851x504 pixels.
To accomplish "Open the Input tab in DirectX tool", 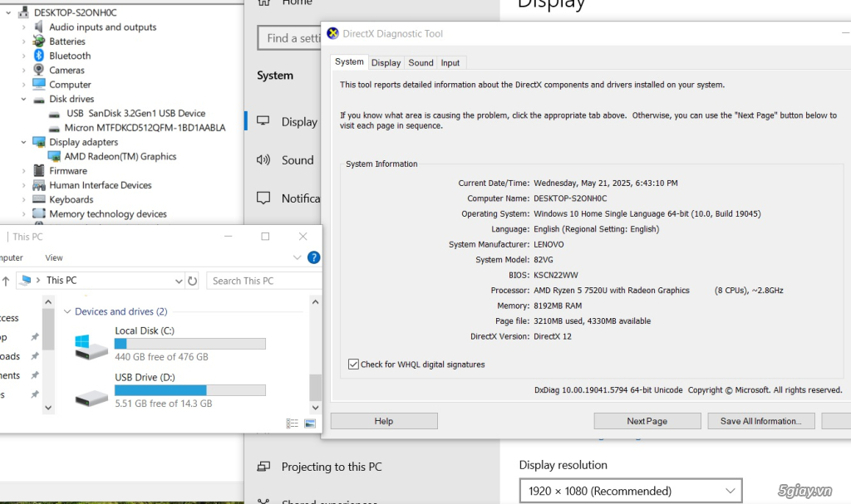I will (450, 63).
